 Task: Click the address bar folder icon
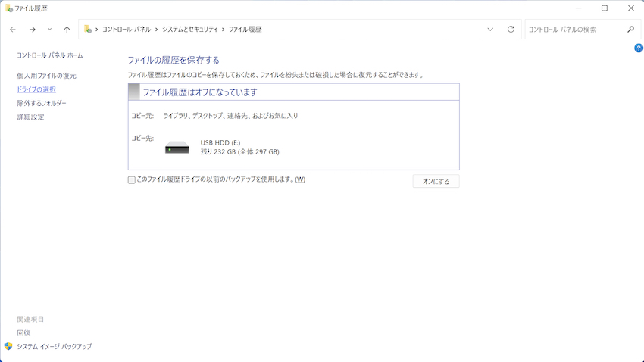pyautogui.click(x=87, y=29)
